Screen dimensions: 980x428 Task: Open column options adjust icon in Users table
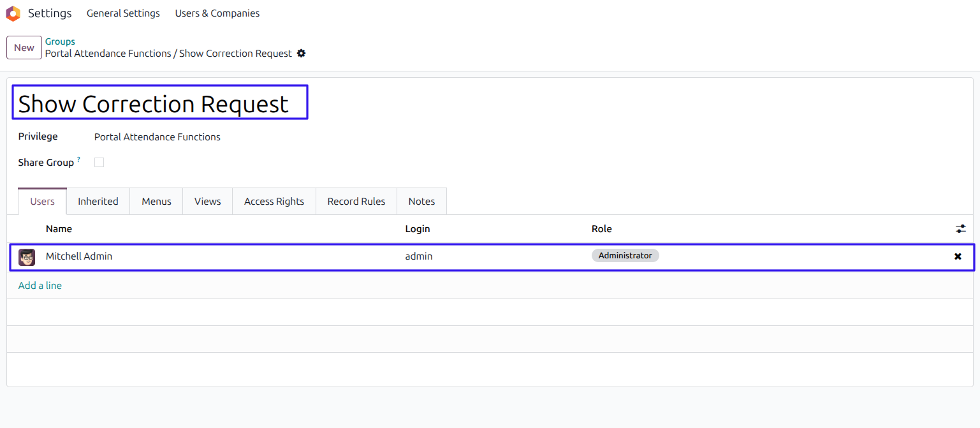click(x=961, y=228)
